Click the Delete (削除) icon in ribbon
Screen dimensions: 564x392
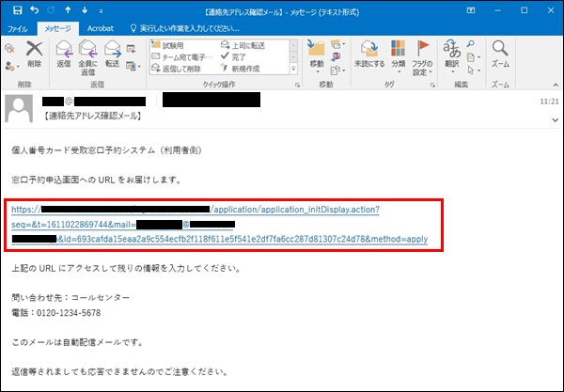click(x=35, y=52)
